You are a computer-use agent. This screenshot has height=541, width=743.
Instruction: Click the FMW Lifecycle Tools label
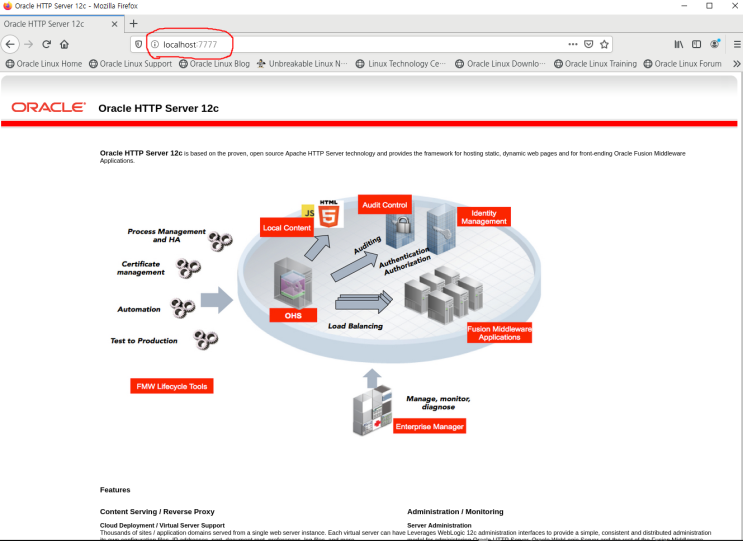tap(172, 386)
